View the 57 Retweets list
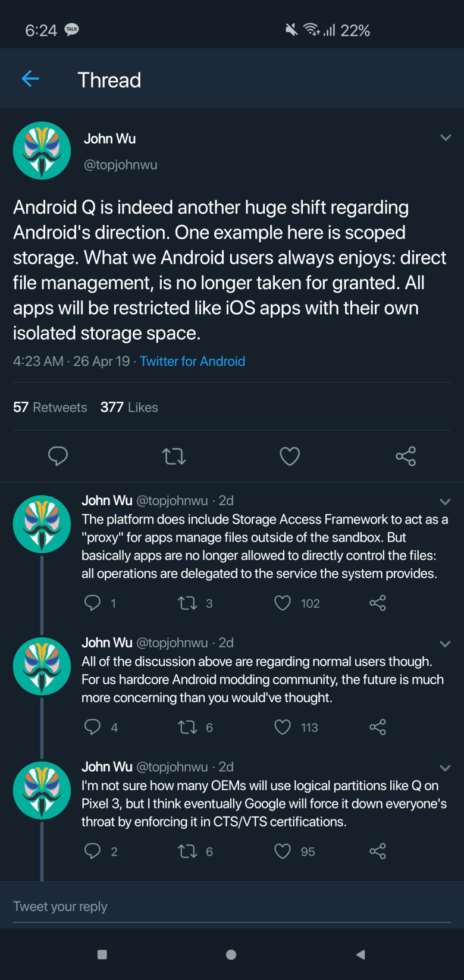 (x=50, y=408)
